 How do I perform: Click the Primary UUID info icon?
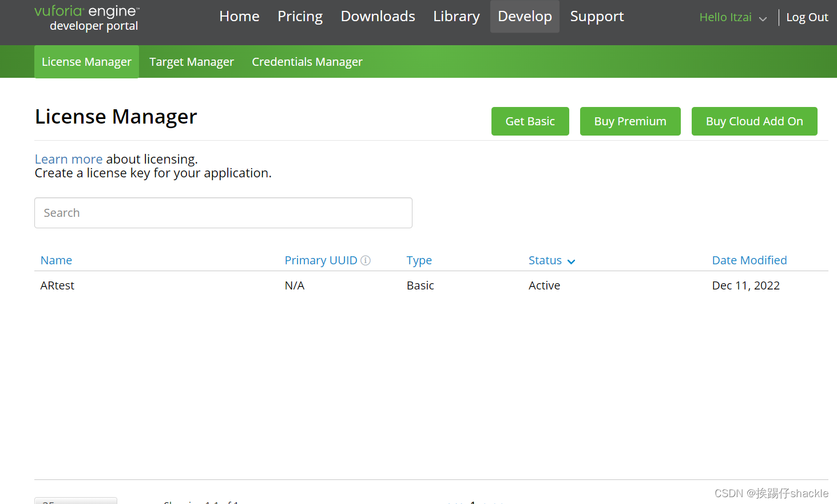(366, 260)
